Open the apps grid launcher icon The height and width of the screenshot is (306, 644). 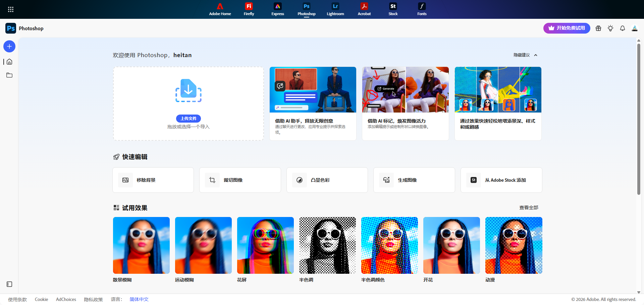point(11,9)
